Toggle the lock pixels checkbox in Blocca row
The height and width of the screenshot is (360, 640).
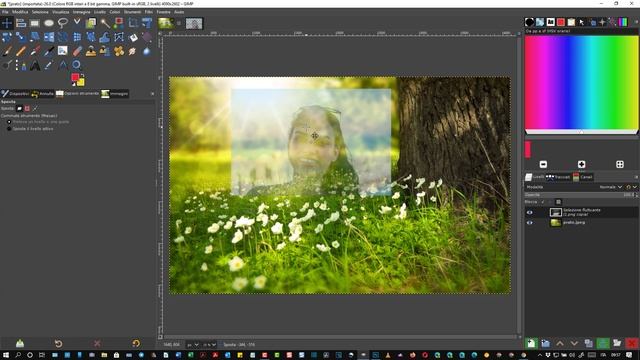point(542,202)
